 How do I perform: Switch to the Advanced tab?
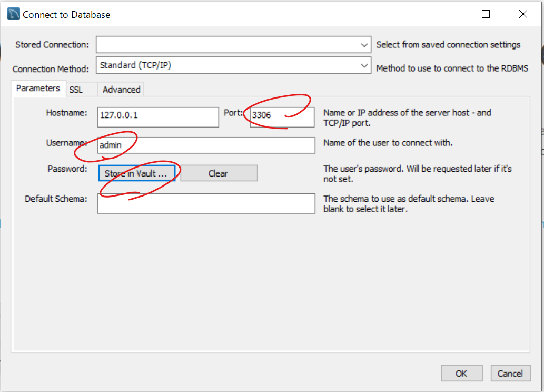click(x=122, y=90)
